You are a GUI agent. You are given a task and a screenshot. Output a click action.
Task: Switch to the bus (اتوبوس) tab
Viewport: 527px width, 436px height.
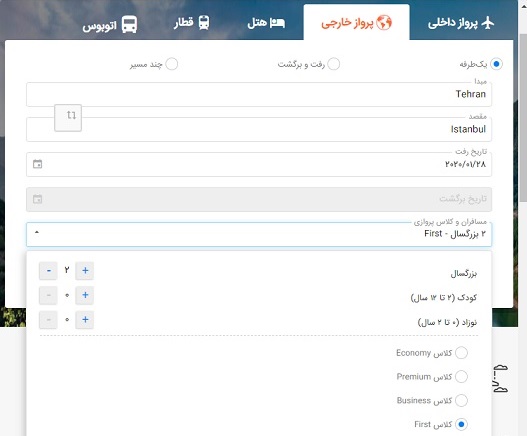(110, 25)
